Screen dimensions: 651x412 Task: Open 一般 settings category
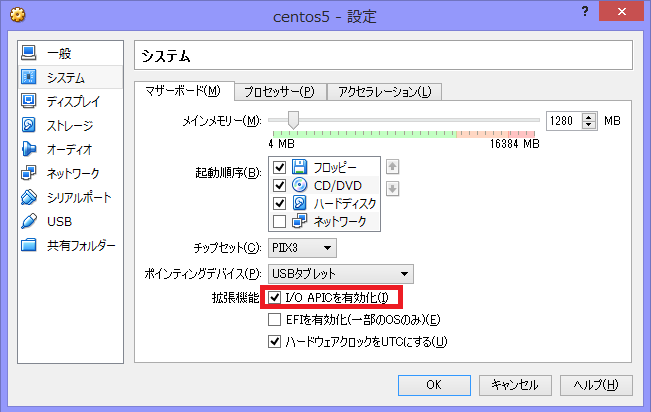coord(71,53)
